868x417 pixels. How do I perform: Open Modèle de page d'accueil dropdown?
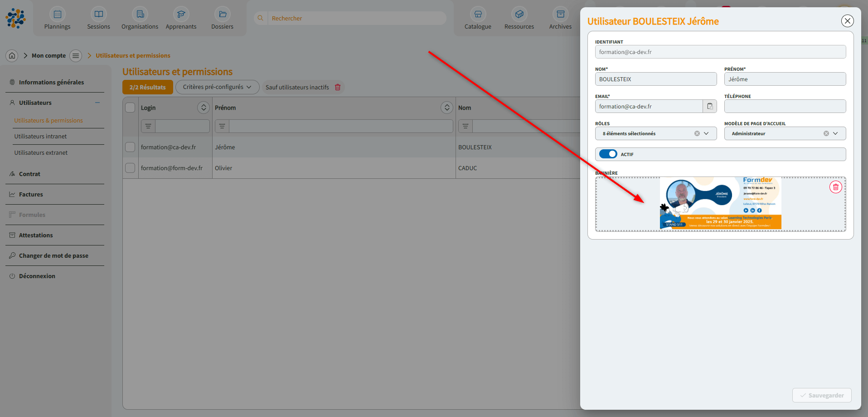tap(835, 133)
